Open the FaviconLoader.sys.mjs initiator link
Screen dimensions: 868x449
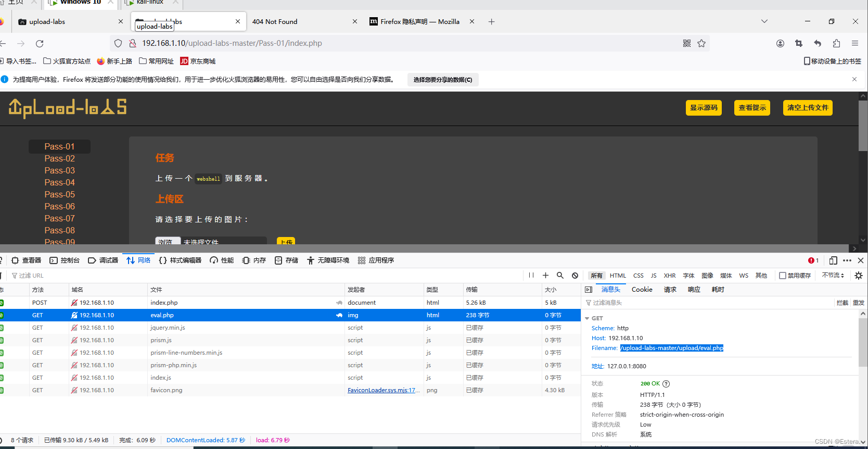pos(384,390)
